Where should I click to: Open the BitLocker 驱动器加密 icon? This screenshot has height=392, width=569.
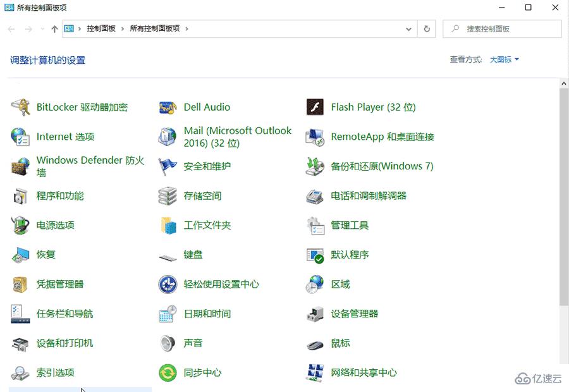pyautogui.click(x=20, y=107)
